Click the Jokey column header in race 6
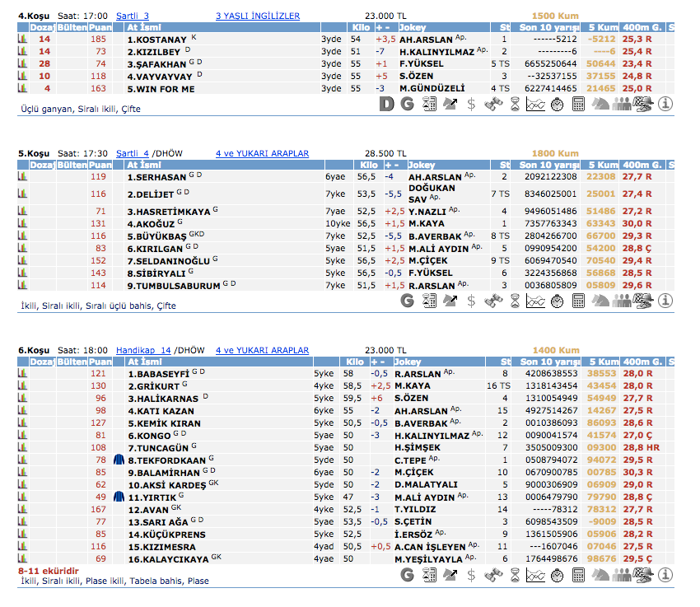The width and height of the screenshot is (700, 607). pyautogui.click(x=409, y=362)
